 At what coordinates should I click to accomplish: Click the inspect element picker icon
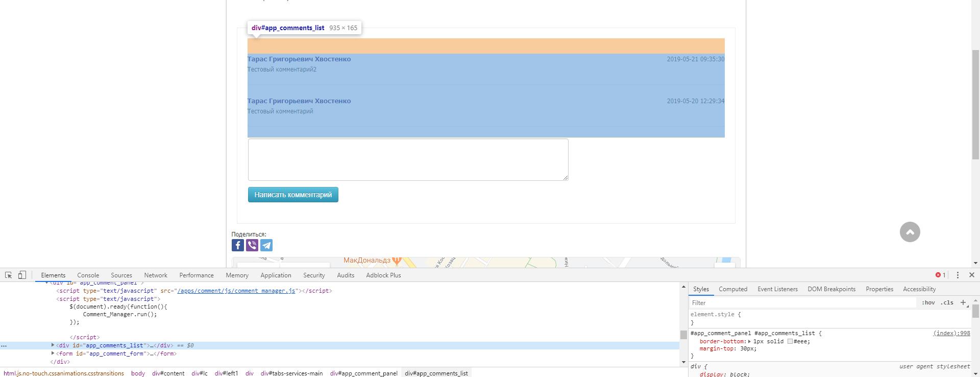coord(8,275)
